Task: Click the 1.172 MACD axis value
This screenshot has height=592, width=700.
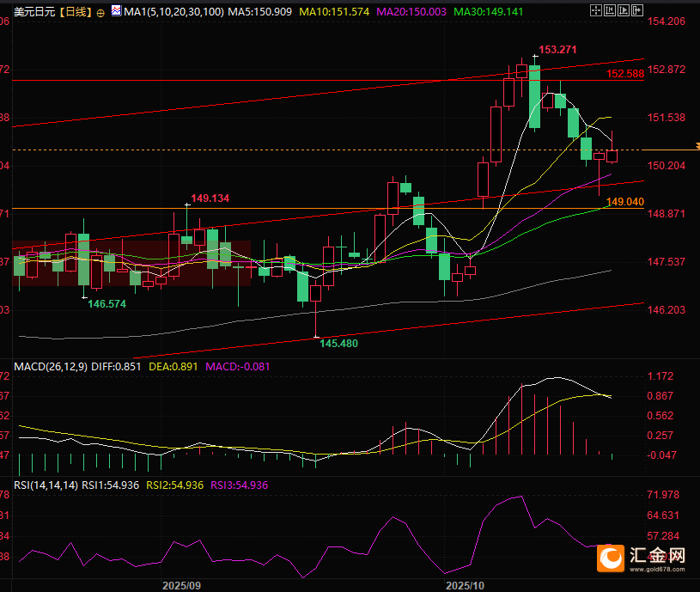Action: coord(660,376)
